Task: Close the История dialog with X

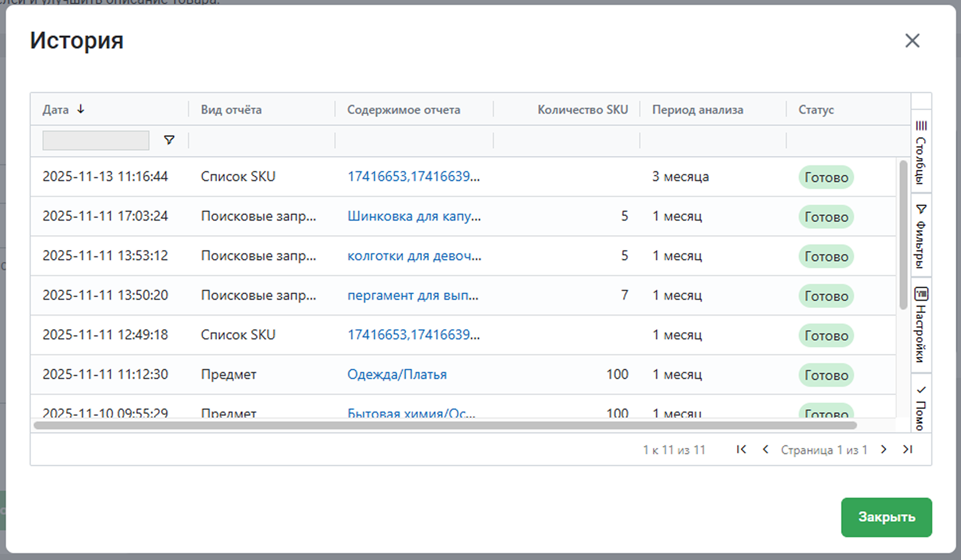Action: coord(912,41)
